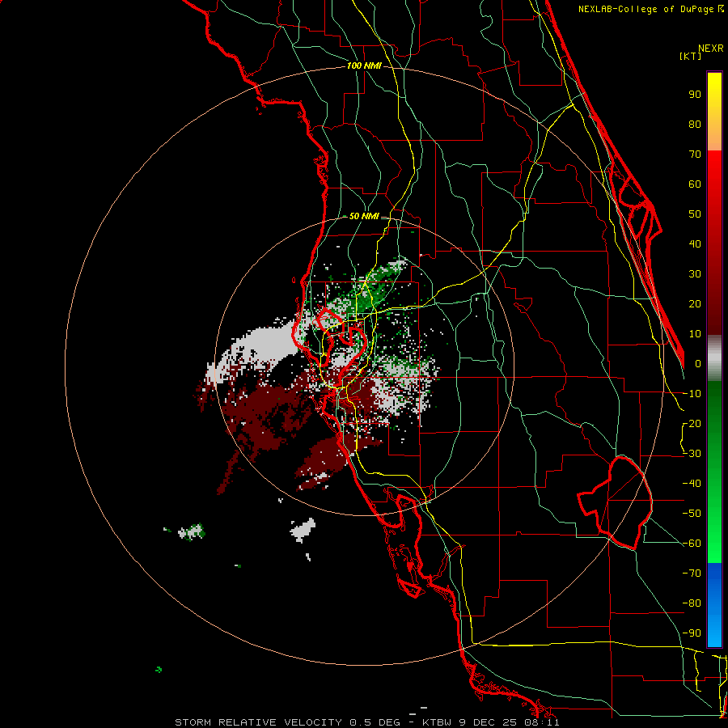Viewport: 728px width, 728px height.
Task: Click the NEXR label at top right
Action: pyautogui.click(x=711, y=49)
